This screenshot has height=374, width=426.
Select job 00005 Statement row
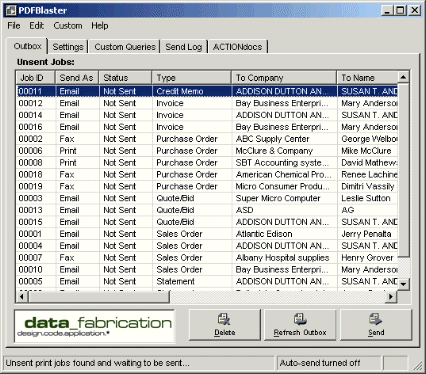click(x=207, y=281)
